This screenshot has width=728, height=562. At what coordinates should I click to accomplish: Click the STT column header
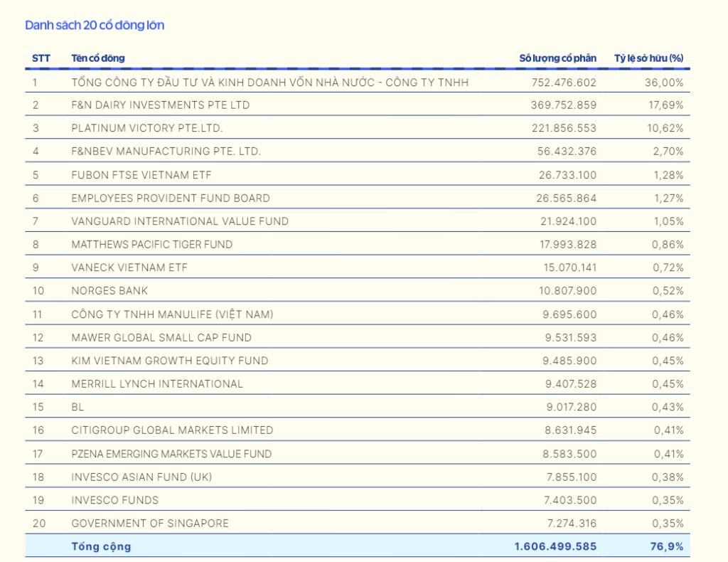(41, 58)
